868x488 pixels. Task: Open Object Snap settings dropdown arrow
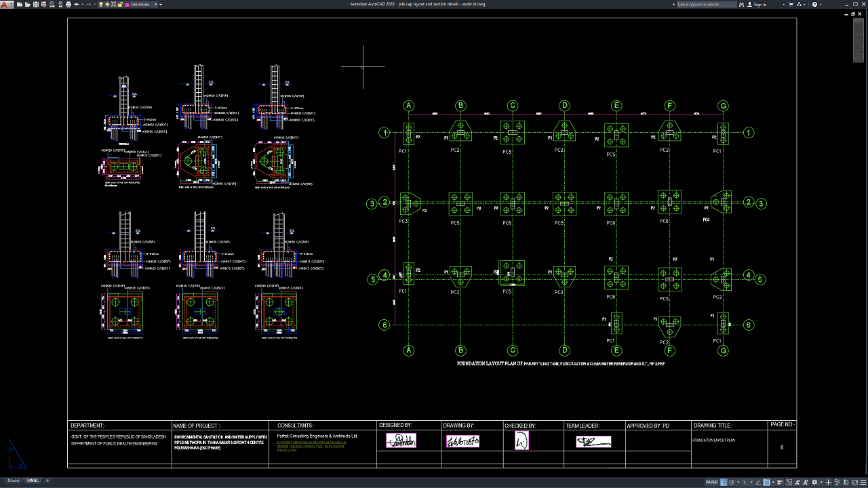click(773, 483)
